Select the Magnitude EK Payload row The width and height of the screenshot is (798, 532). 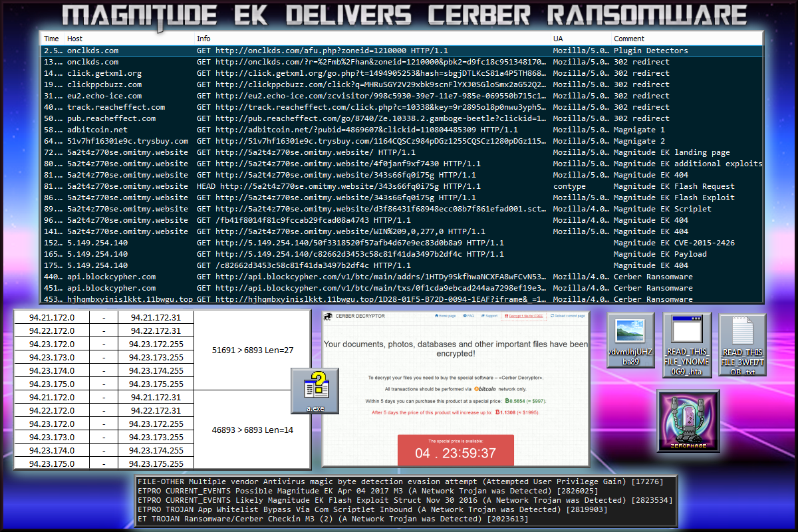coord(402,254)
